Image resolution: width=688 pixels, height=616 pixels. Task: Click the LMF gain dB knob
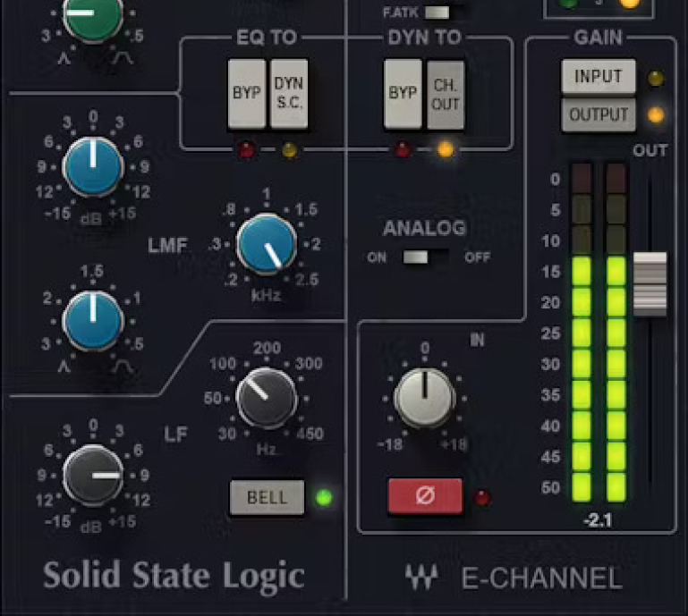click(x=93, y=167)
